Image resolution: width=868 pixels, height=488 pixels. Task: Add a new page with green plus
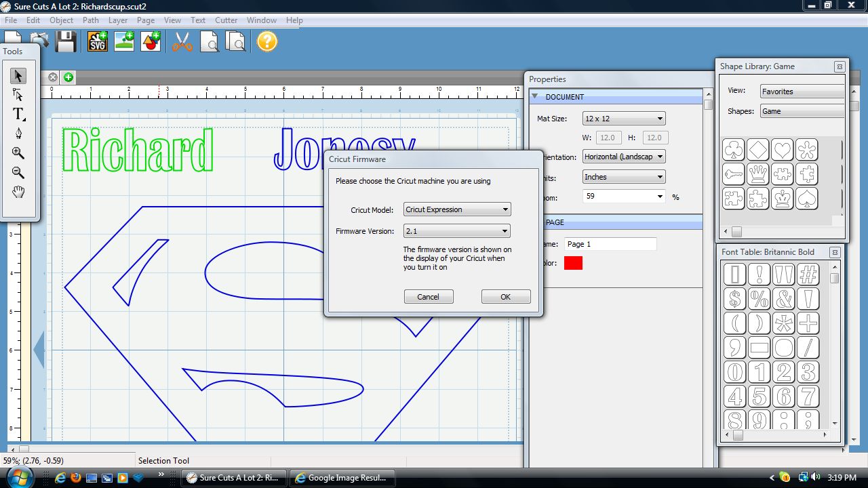point(68,77)
